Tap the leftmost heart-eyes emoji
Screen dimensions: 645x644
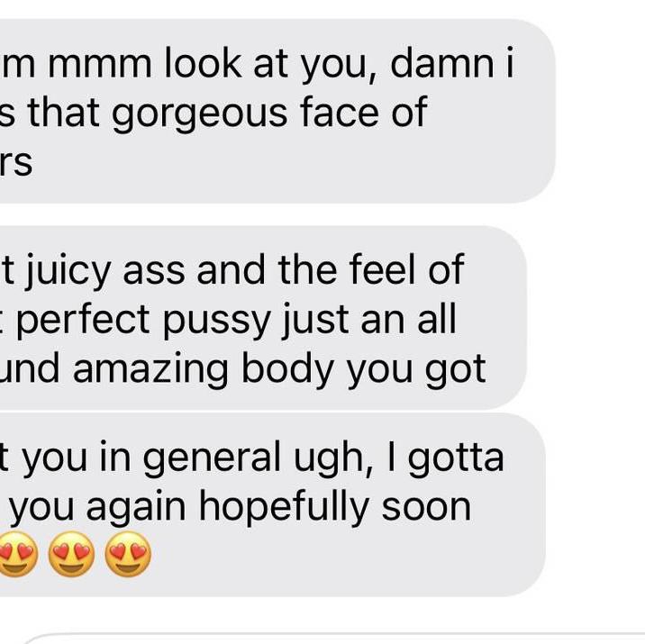[x=17, y=554]
